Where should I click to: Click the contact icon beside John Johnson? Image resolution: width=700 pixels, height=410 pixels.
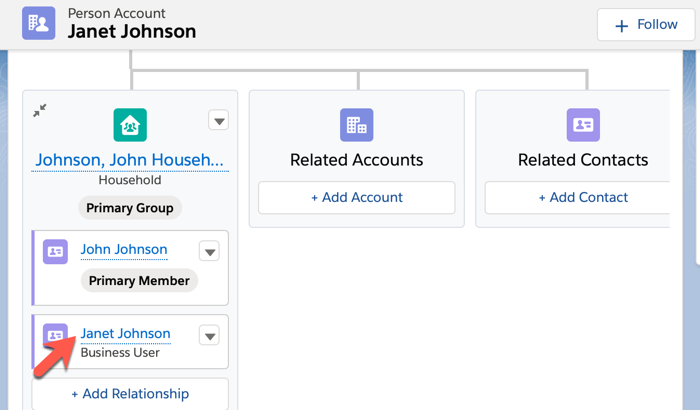pos(56,252)
